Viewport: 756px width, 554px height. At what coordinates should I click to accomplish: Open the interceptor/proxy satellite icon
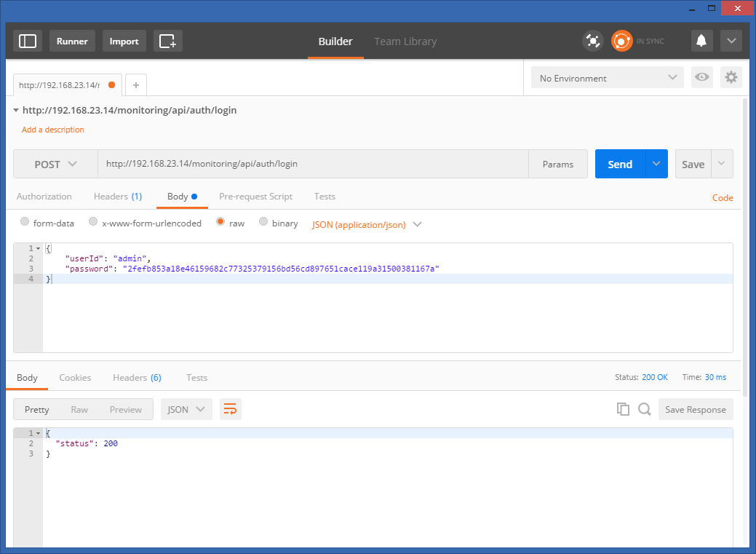pos(593,41)
